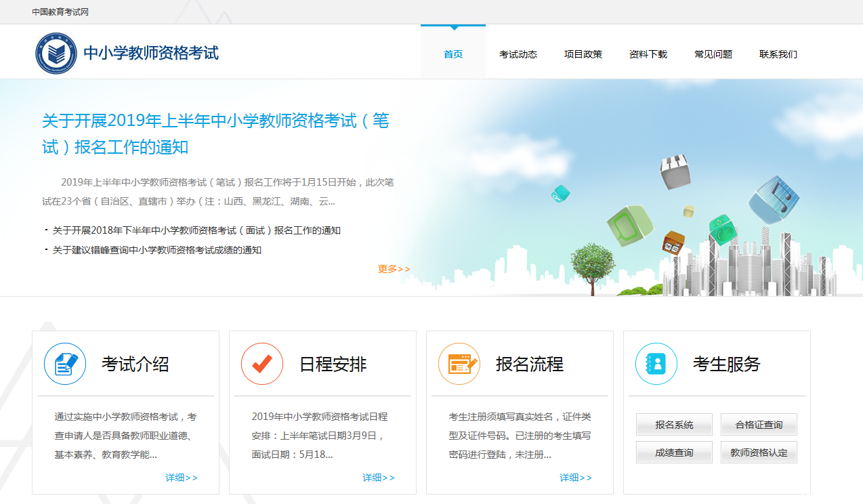The height and width of the screenshot is (504, 863).
Task: Click the 考生服务 contact book icon
Action: [x=656, y=364]
